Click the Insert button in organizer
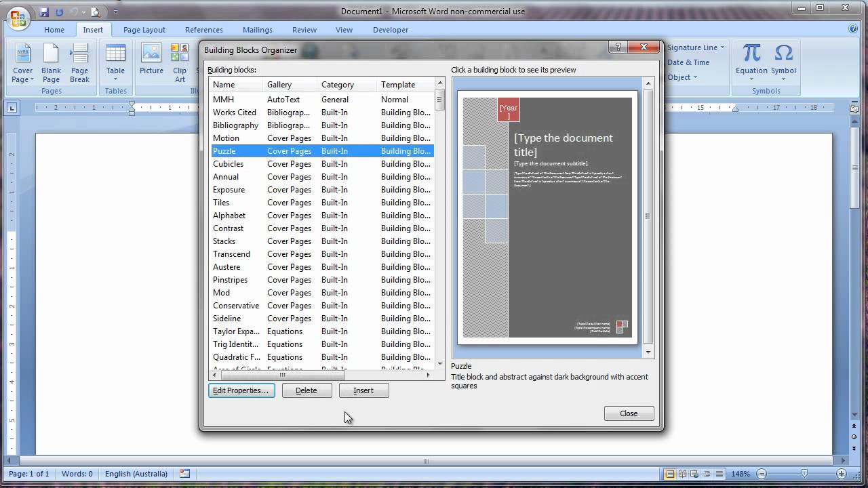 tap(363, 390)
